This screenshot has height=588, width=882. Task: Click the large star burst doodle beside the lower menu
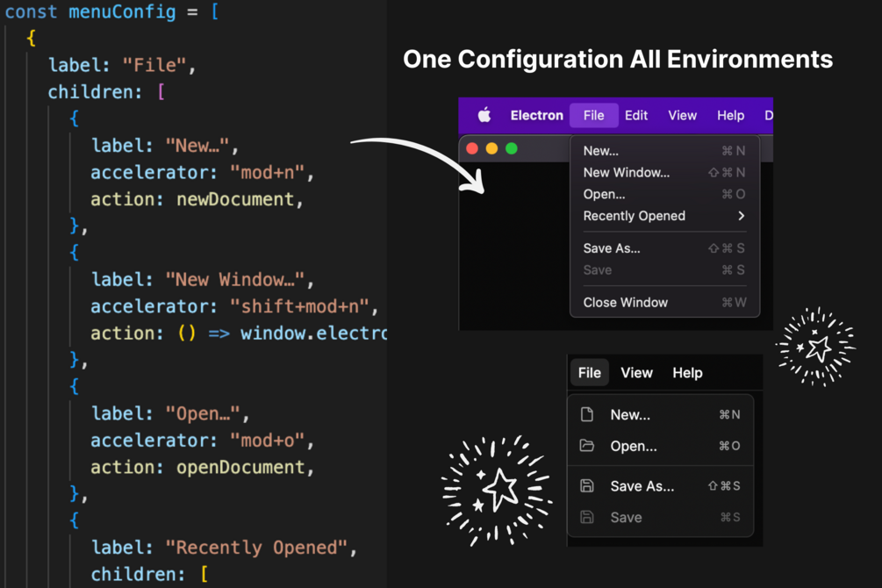[x=498, y=489]
